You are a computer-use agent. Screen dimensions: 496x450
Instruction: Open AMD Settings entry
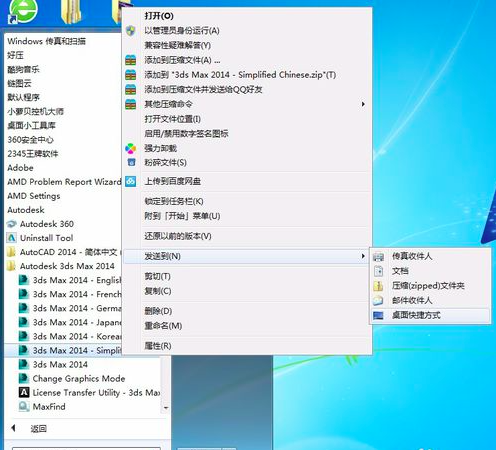tap(34, 196)
